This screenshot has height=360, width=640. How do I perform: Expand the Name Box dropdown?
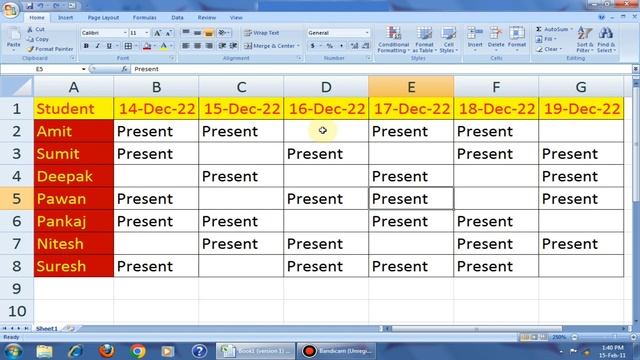[x=84, y=69]
